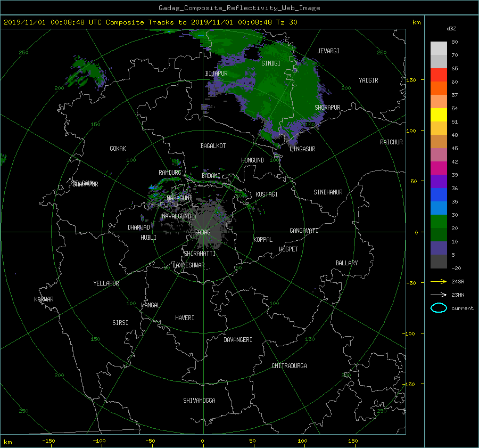Click the white 23MN arrow legend icon
The image size is (479, 448).
click(x=439, y=295)
